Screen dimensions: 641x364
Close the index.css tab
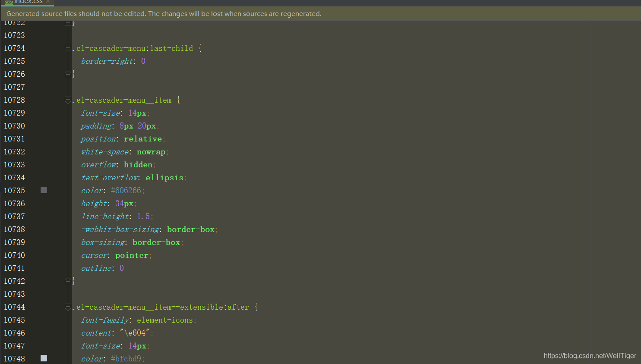48,2
